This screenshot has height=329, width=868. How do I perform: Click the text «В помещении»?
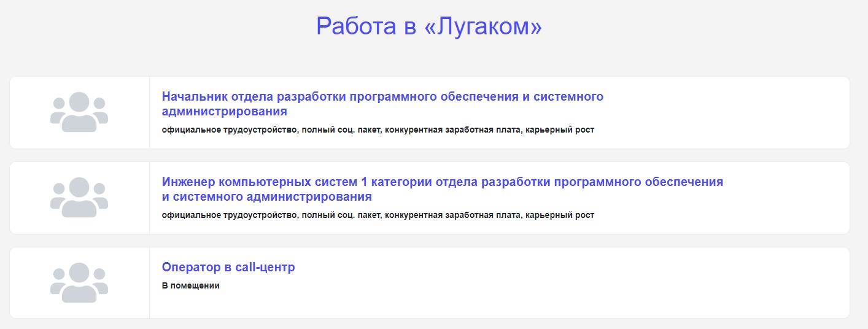(x=191, y=286)
